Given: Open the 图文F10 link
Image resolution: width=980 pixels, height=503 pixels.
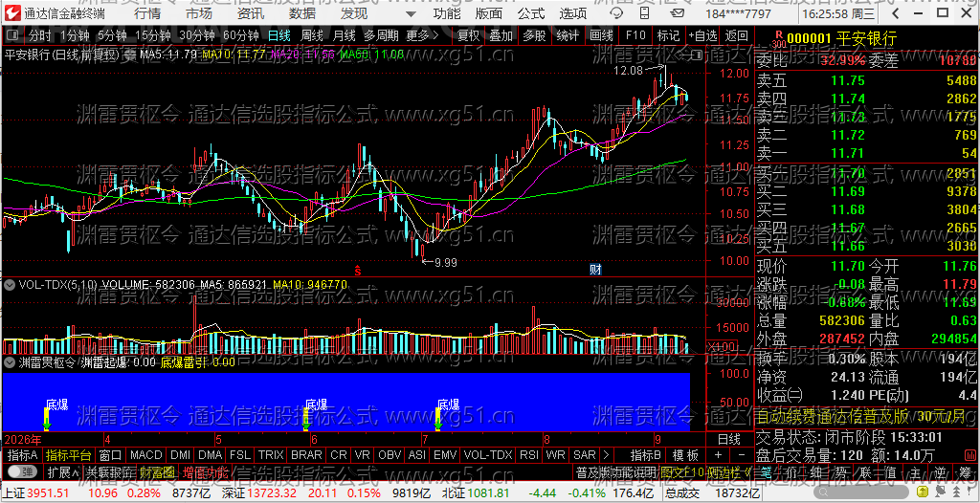Looking at the screenshot, I should 680,471.
